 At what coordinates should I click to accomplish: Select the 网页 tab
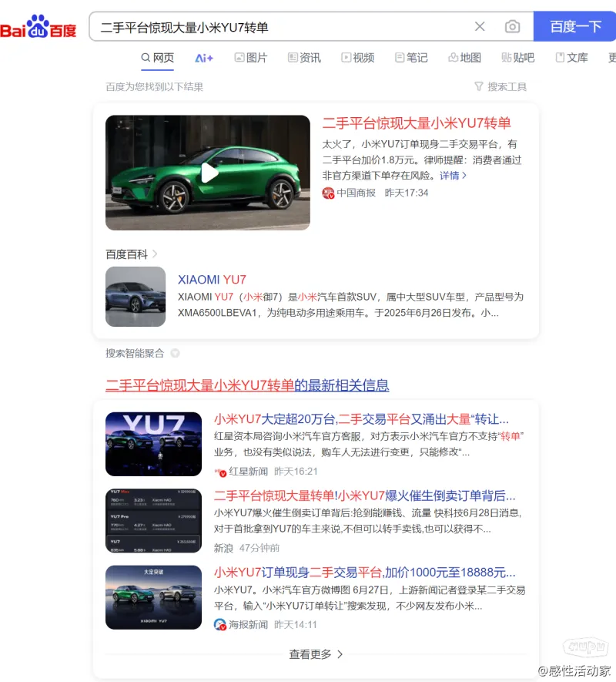click(157, 58)
